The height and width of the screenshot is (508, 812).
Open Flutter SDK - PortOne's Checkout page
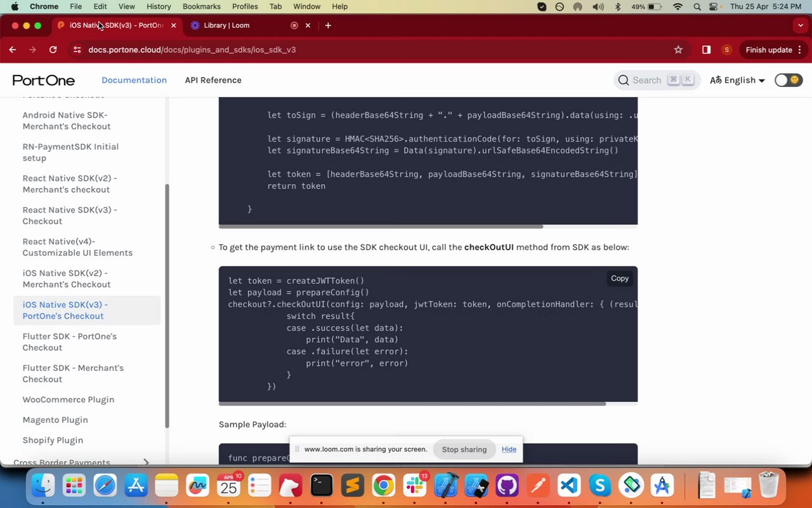point(70,342)
